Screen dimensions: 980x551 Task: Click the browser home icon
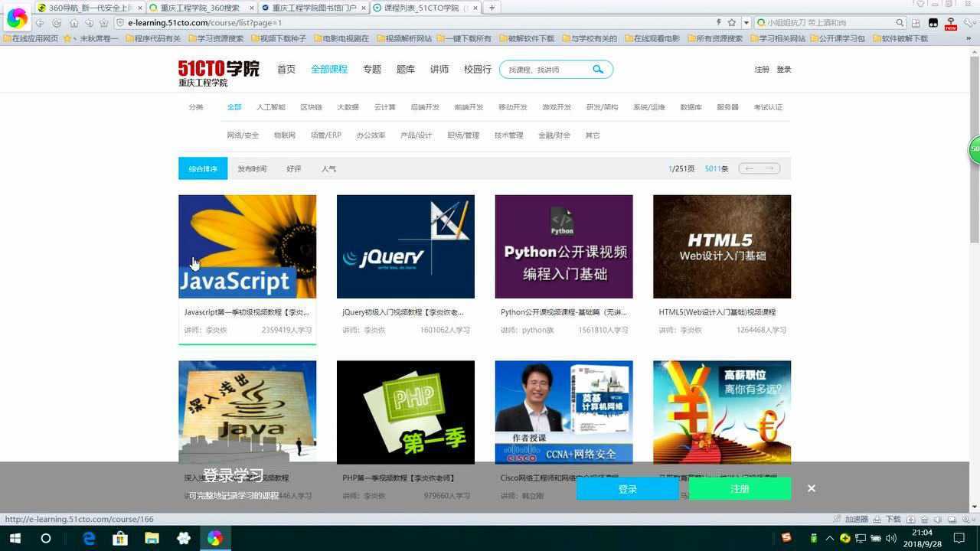[73, 23]
